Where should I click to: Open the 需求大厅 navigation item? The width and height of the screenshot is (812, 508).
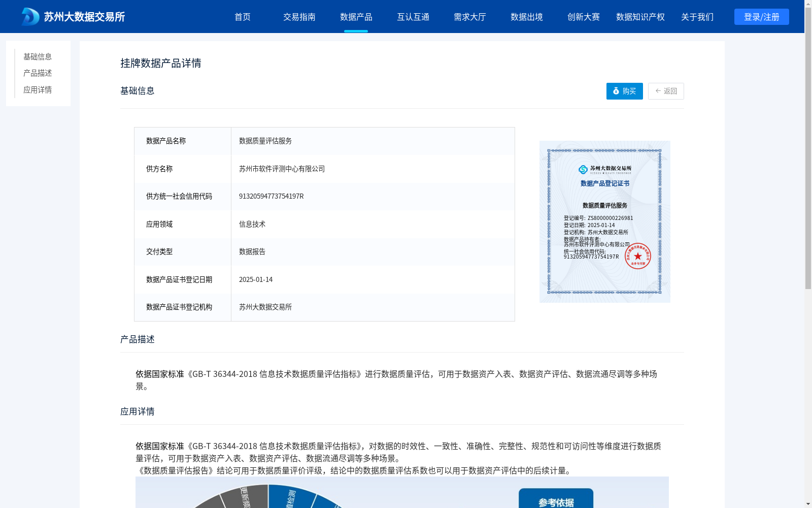[470, 17]
